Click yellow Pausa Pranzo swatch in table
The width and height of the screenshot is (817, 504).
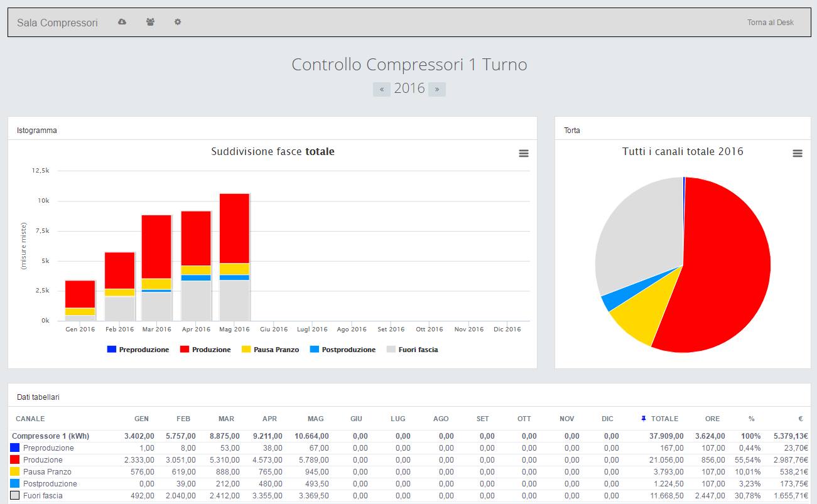15,472
